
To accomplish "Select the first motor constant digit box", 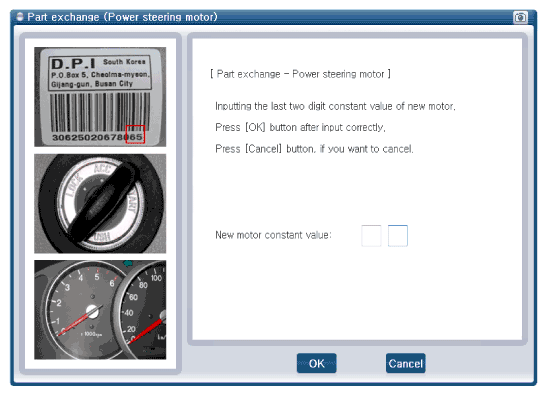I will point(371,236).
